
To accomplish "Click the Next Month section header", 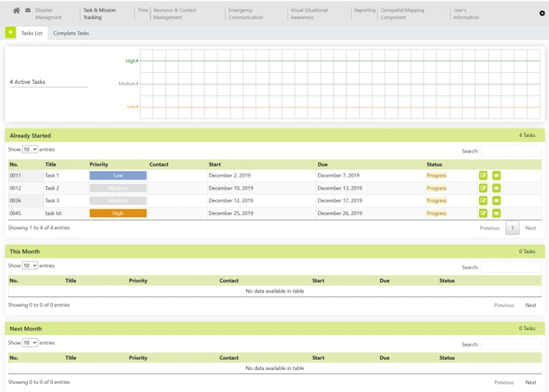I will coord(274,328).
